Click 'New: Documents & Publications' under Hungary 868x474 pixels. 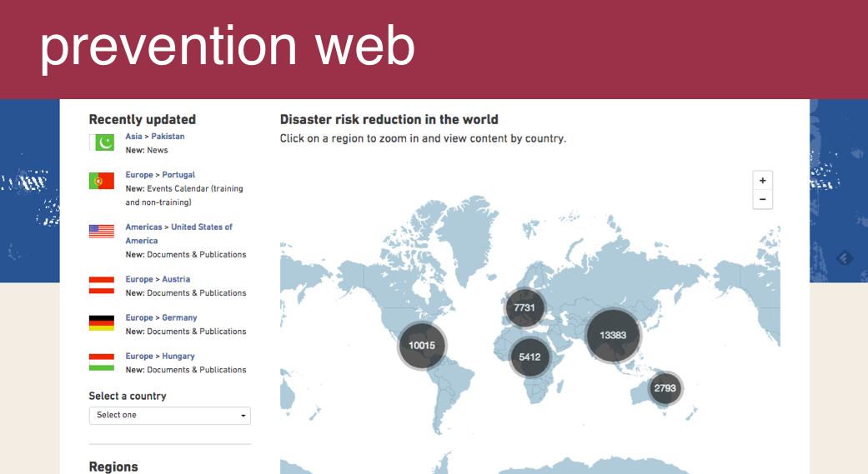(x=186, y=370)
